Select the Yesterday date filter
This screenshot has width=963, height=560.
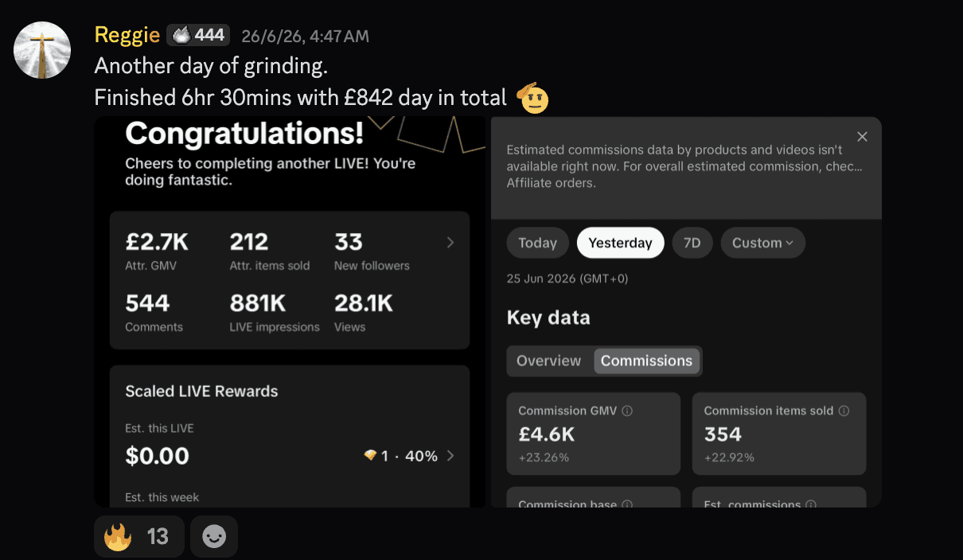pyautogui.click(x=620, y=243)
